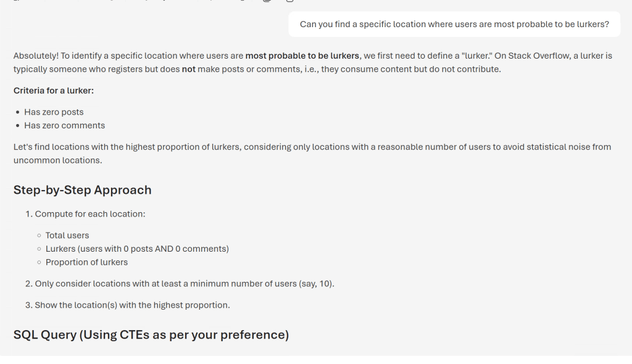Click the "Proportion of lurkers" sub-bullet

[x=86, y=263]
